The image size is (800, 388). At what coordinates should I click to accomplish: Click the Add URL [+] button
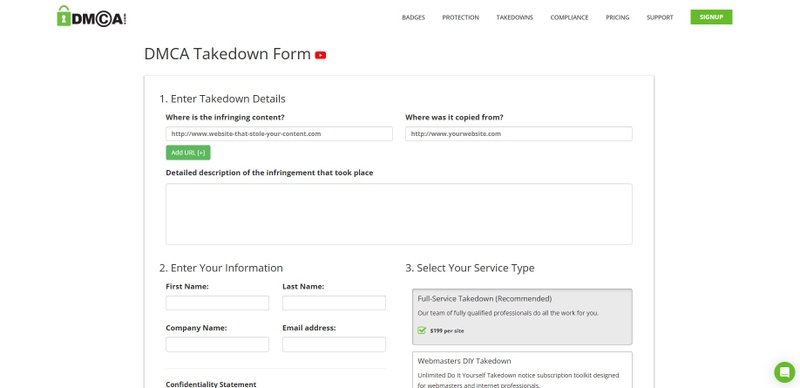[188, 153]
